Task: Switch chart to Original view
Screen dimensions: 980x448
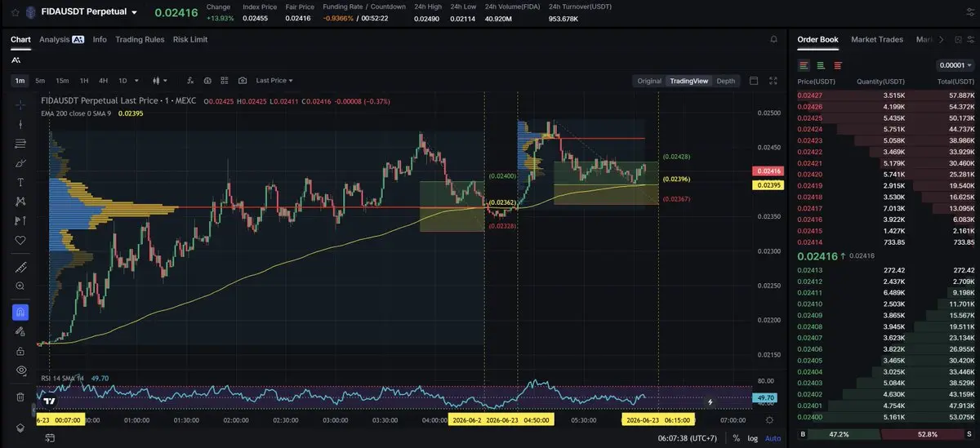Action: 649,81
